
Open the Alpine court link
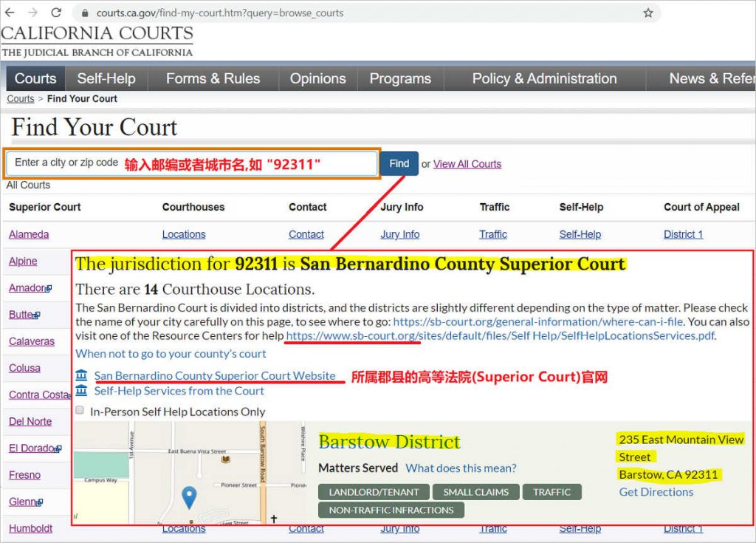(23, 261)
